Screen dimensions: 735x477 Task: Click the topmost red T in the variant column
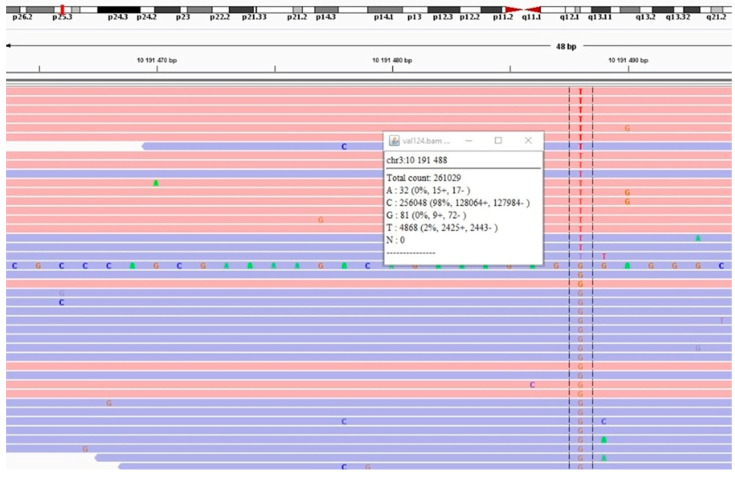coord(580,92)
